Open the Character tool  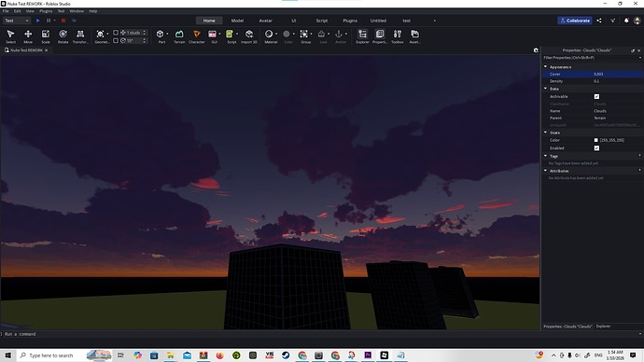(x=197, y=36)
